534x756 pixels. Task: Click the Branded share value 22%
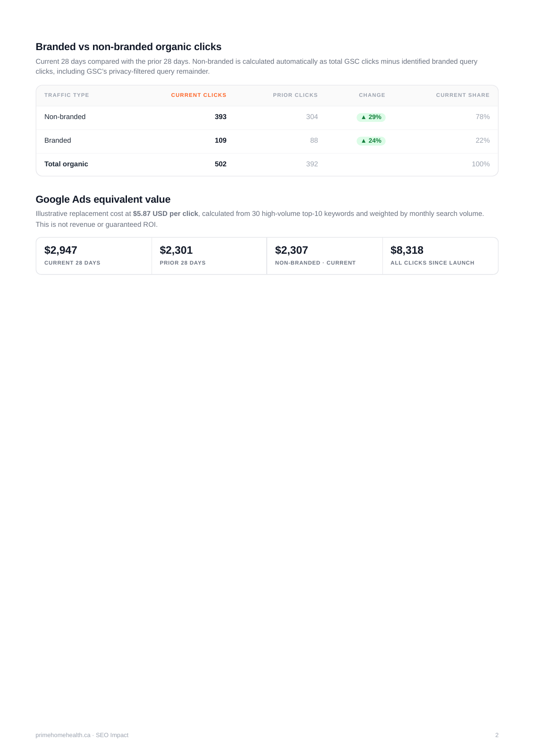483,140
